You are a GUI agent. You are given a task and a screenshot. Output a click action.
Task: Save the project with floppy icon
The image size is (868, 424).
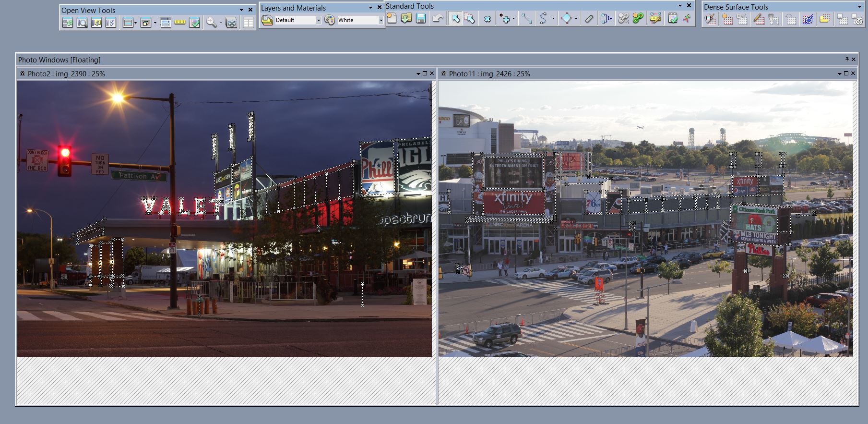pos(421,19)
